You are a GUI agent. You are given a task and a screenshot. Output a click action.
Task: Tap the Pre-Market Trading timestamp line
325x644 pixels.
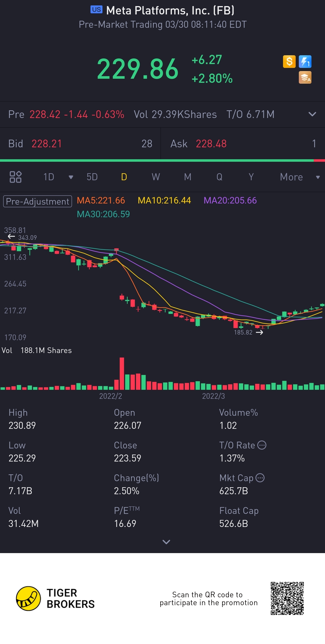coord(163,25)
